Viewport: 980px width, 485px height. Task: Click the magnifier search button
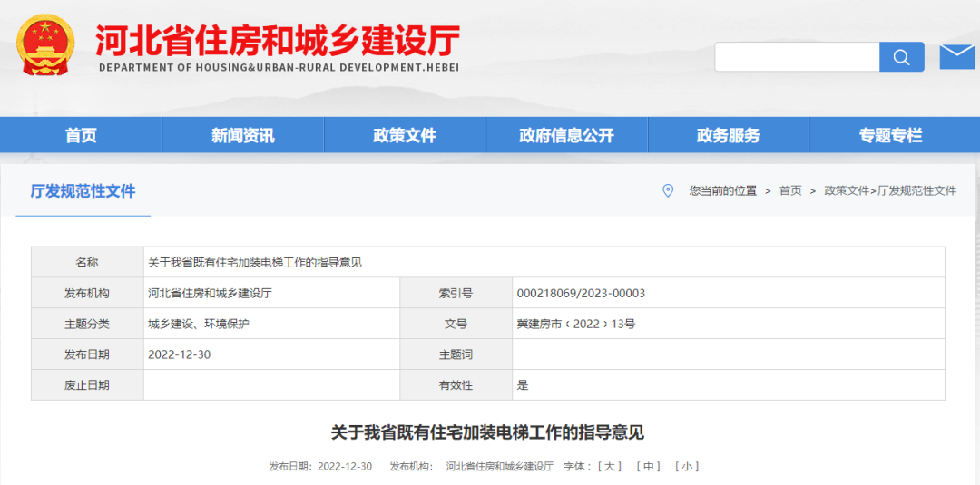901,57
